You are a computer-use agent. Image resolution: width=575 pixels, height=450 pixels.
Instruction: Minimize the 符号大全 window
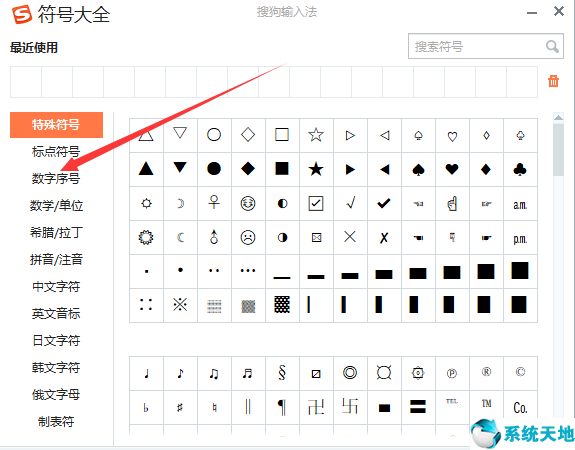532,13
